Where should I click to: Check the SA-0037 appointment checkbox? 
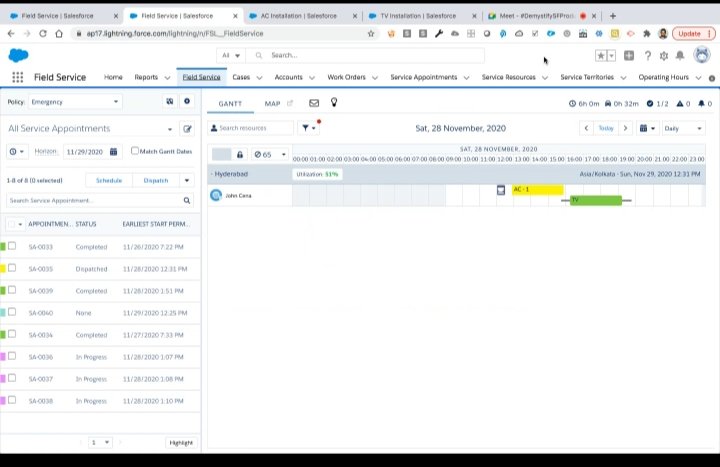click(x=12, y=378)
